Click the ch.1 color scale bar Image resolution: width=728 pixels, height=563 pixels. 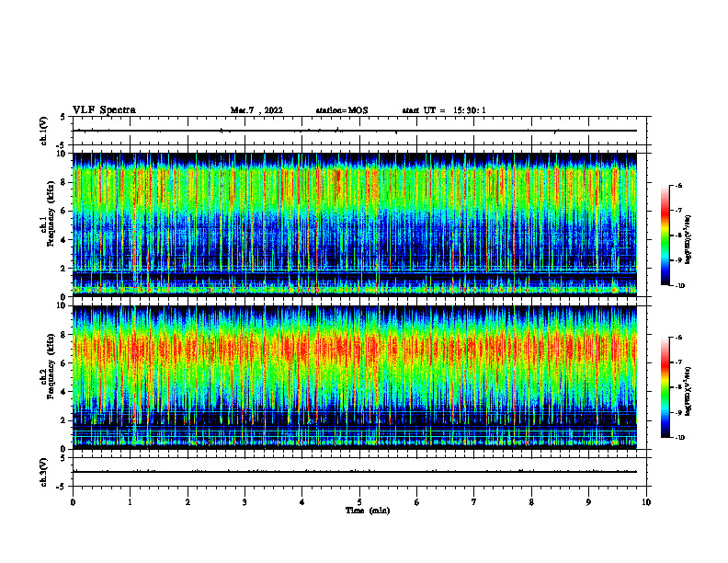(665, 236)
